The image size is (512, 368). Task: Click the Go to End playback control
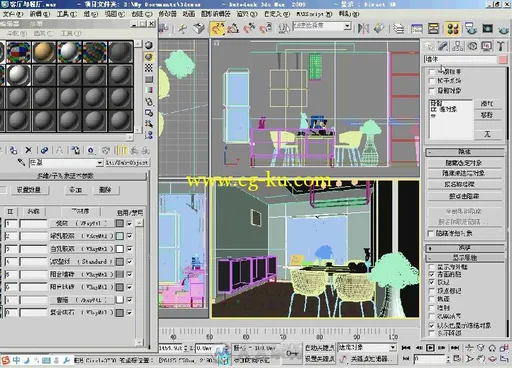point(455,348)
